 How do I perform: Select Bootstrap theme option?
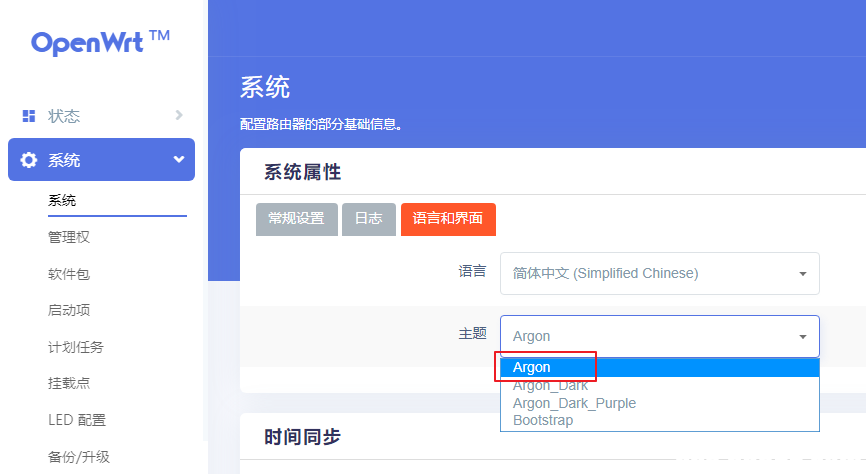click(x=543, y=420)
